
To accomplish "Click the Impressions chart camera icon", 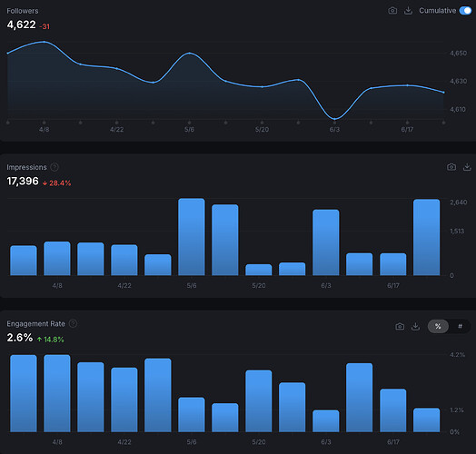I will pyautogui.click(x=451, y=167).
